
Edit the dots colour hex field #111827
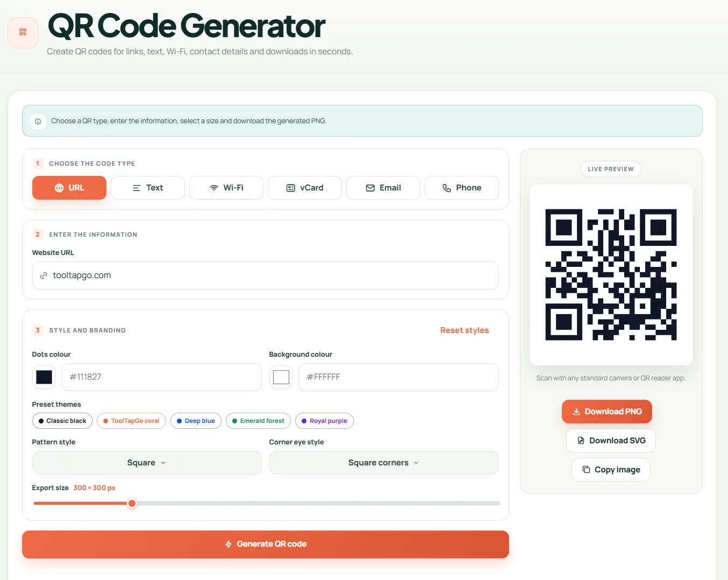161,377
